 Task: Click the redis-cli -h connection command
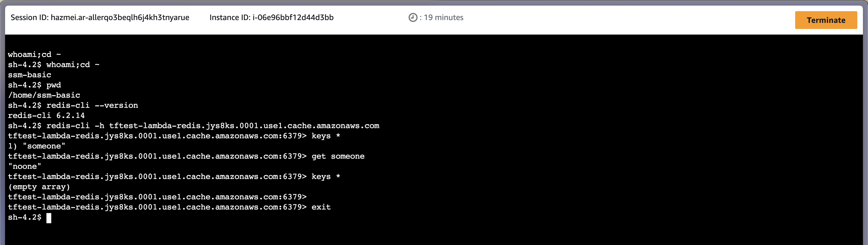[x=212, y=126]
